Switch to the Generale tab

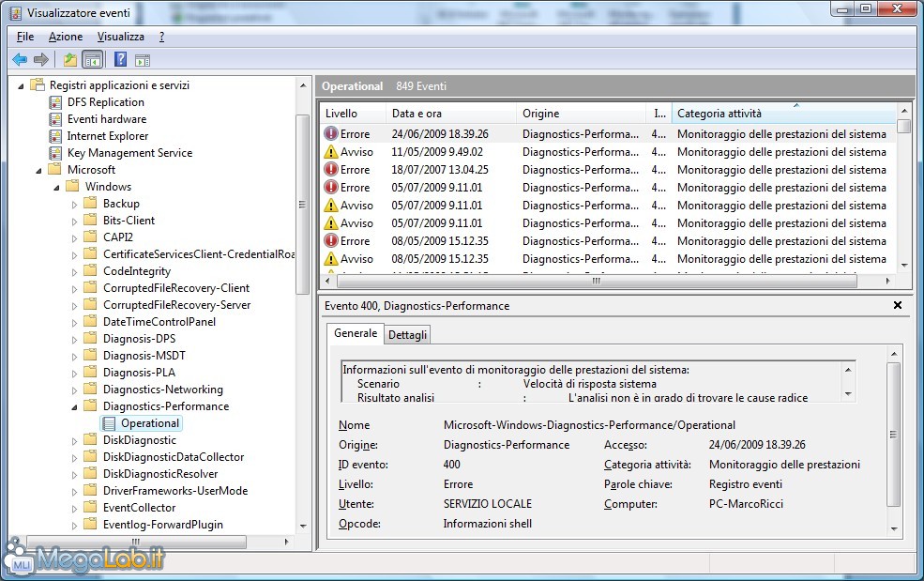(356, 333)
